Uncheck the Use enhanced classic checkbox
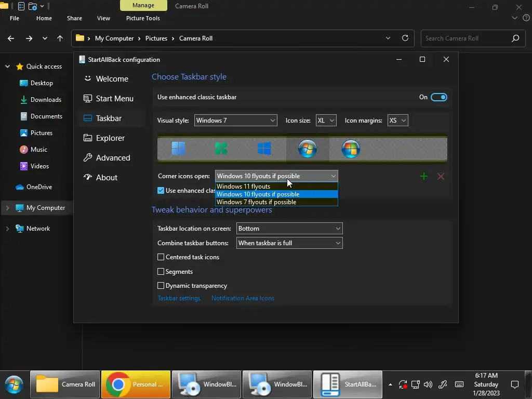 pyautogui.click(x=161, y=191)
